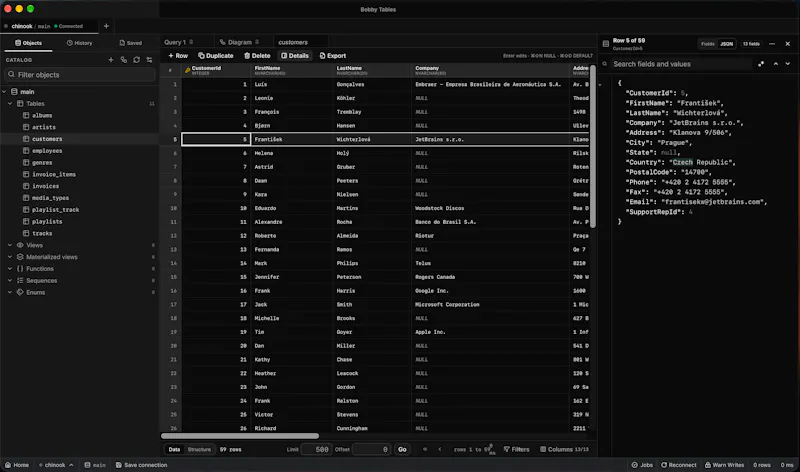
Task: Click the row details panel icon beside Row 5 of 59
Action: tap(606, 44)
